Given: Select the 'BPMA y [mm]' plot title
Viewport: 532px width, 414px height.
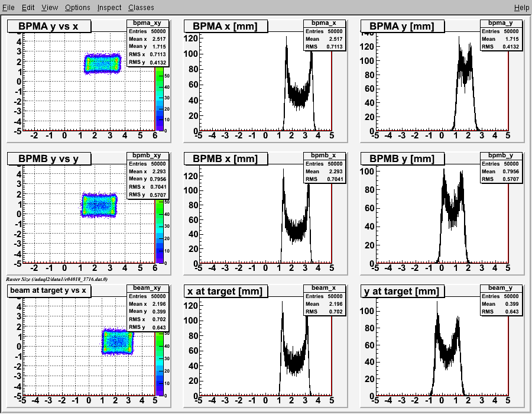Looking at the screenshot, I should coord(402,26).
